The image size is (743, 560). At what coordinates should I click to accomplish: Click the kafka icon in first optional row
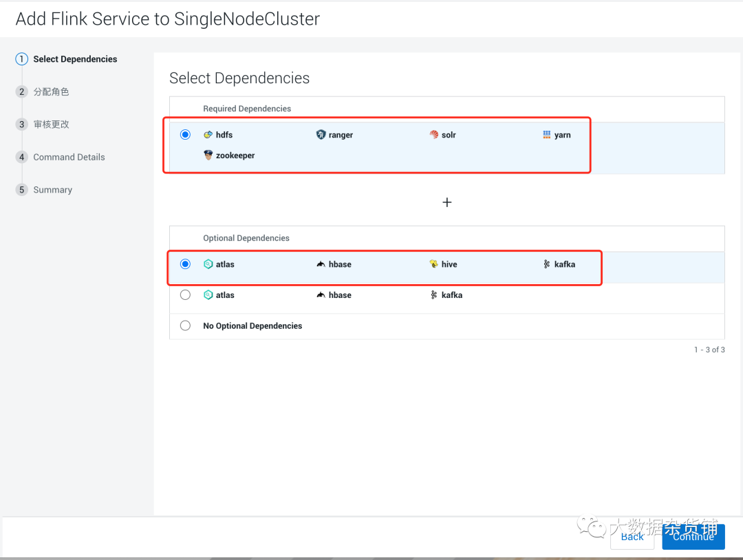[547, 264]
